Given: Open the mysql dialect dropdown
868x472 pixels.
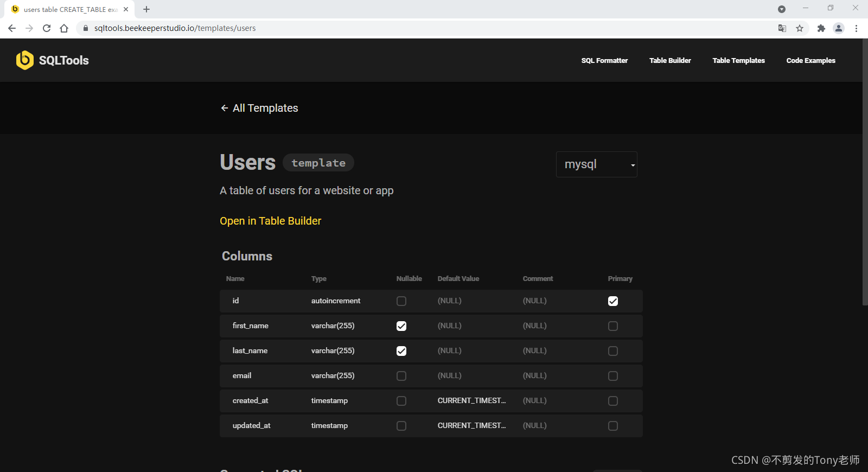Looking at the screenshot, I should (596, 164).
